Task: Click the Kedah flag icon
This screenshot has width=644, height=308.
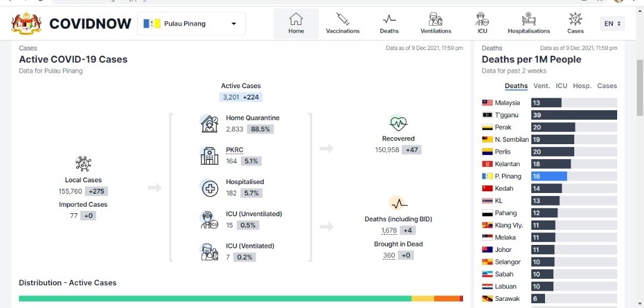Action: [x=487, y=189]
